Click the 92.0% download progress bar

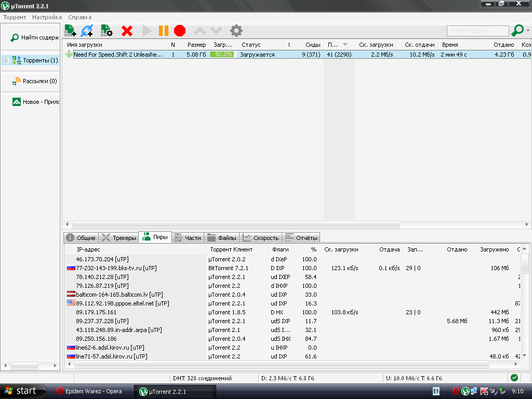tap(222, 54)
